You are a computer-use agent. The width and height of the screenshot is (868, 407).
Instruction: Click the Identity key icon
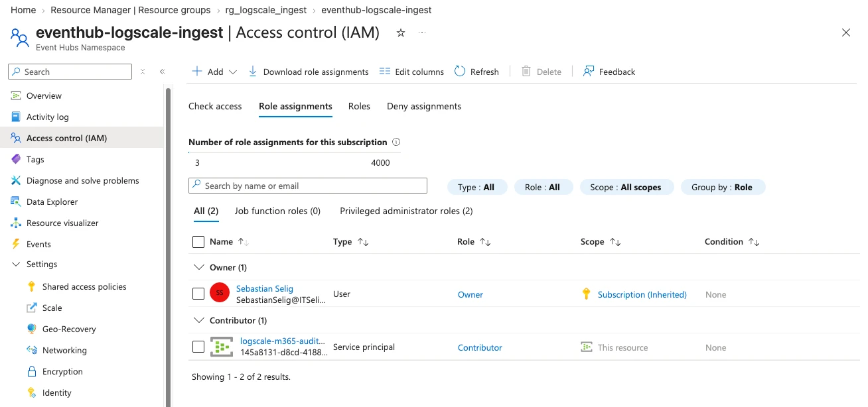tap(31, 392)
